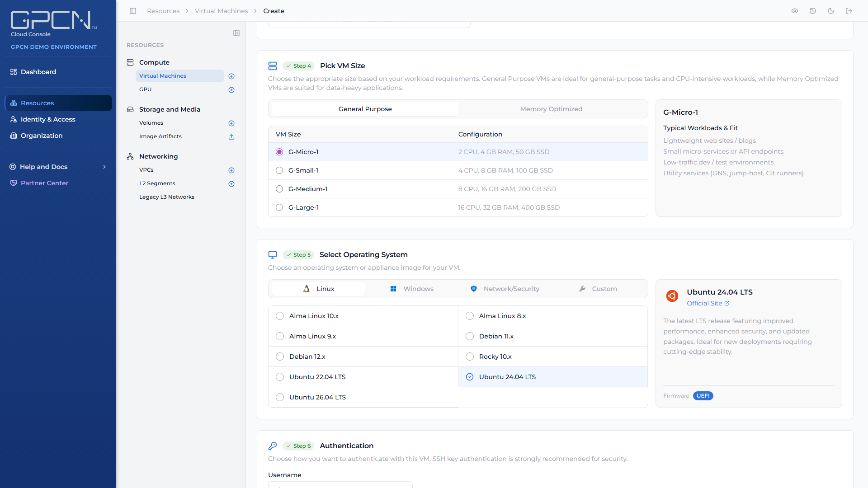Choose Debian 12.x radio option
The image size is (868, 488).
point(280,357)
